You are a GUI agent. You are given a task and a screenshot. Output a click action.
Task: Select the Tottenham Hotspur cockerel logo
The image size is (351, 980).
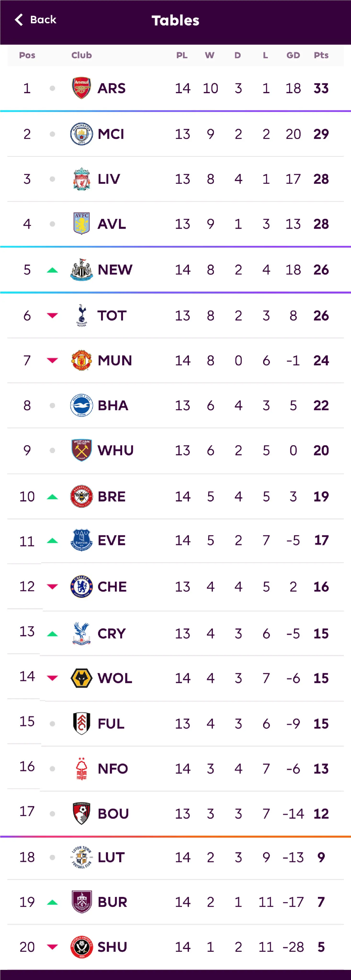pos(81,315)
